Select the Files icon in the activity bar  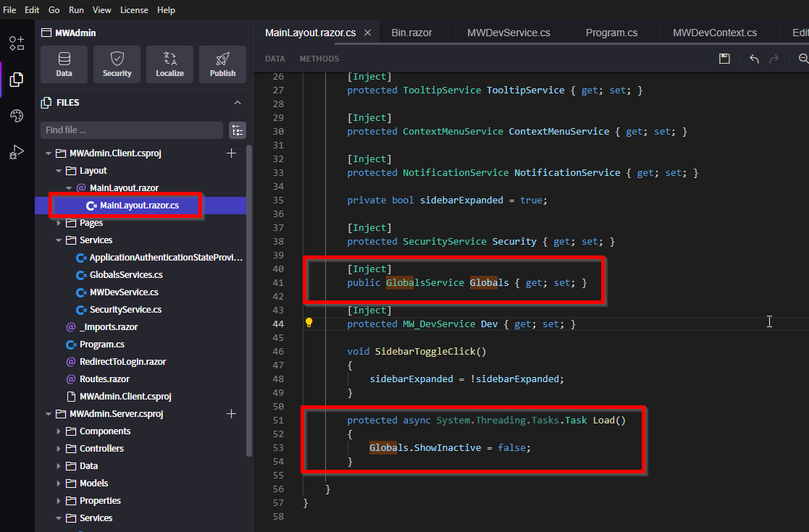point(16,80)
